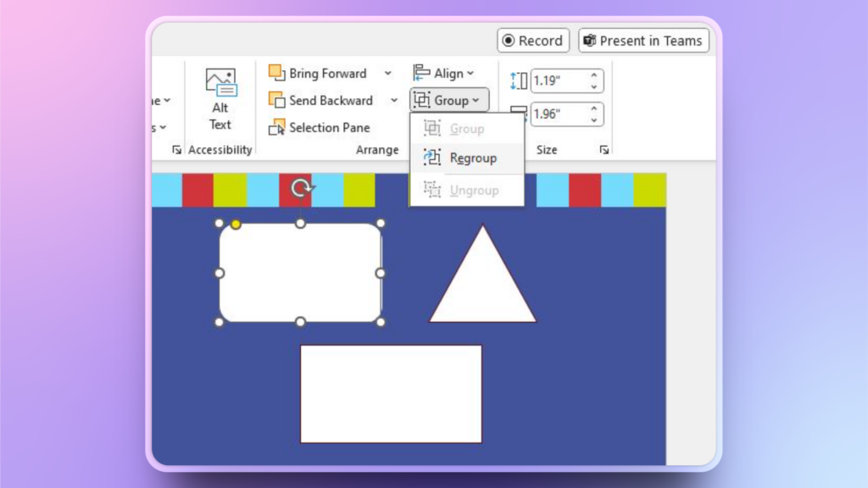Click the shape height field 1.19"
Image resolution: width=868 pixels, height=488 pixels.
559,80
